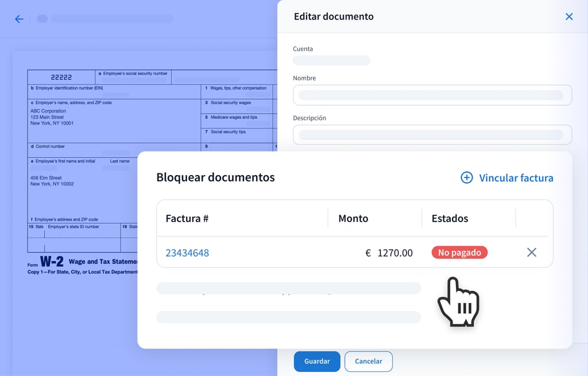Click the No pagado status badge
588x376 pixels.
tap(459, 253)
